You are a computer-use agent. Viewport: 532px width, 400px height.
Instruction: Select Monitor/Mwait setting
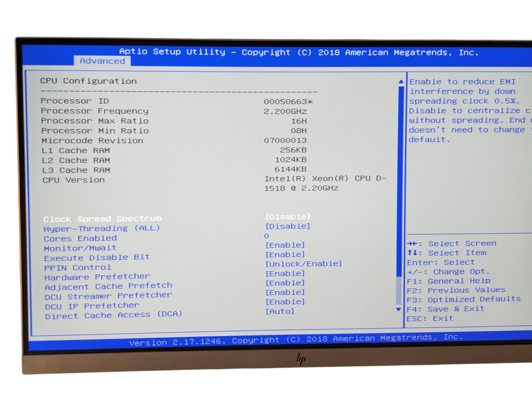80,248
